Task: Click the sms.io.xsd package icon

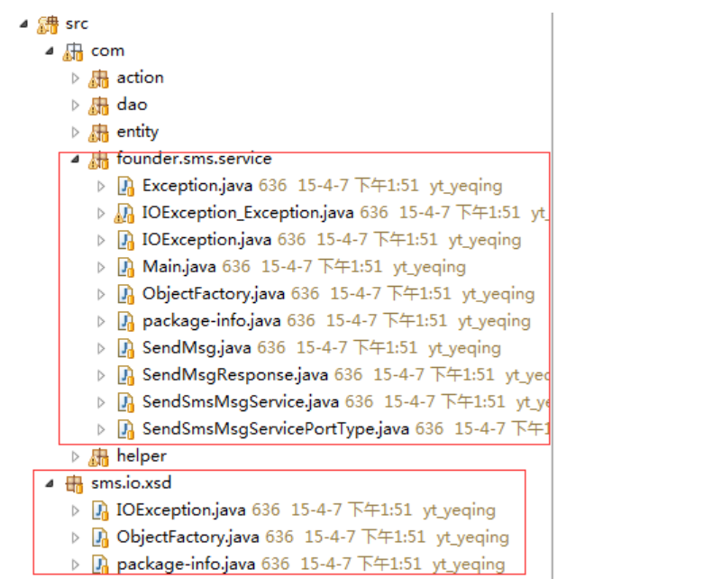Action: click(74, 483)
